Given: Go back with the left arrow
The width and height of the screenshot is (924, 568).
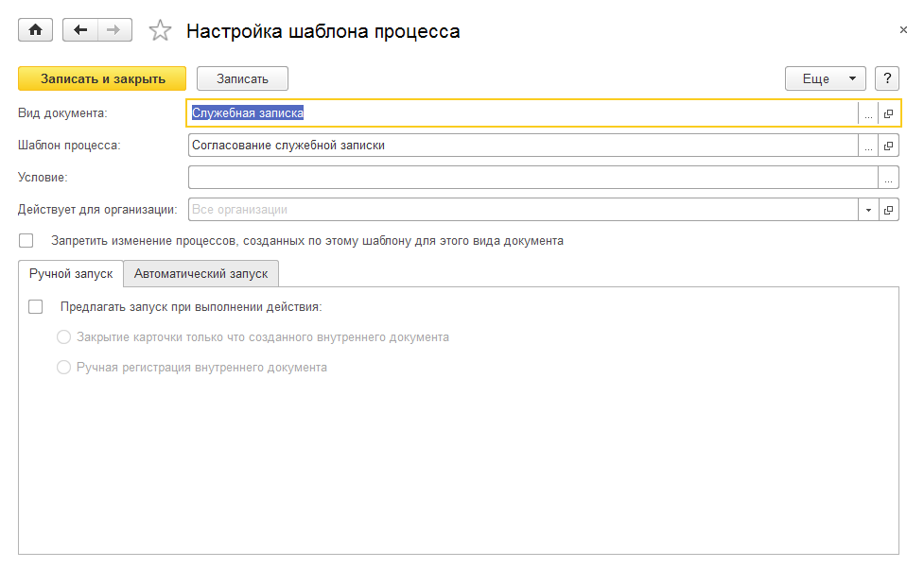Looking at the screenshot, I should 79,30.
